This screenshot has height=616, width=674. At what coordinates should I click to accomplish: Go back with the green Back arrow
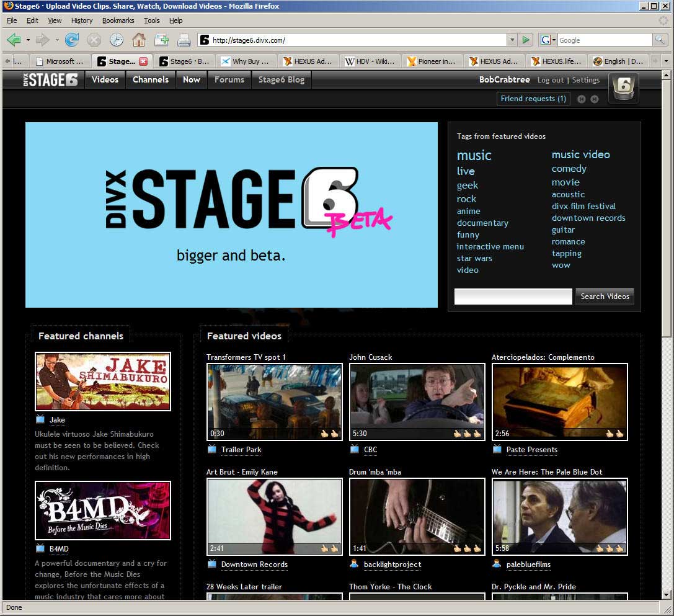point(14,40)
